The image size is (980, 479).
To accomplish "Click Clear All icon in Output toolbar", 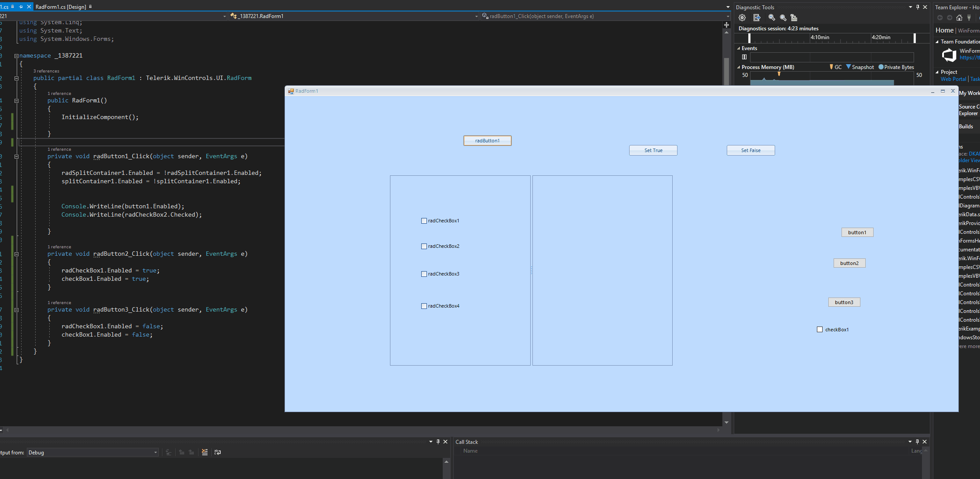I will click(x=205, y=452).
